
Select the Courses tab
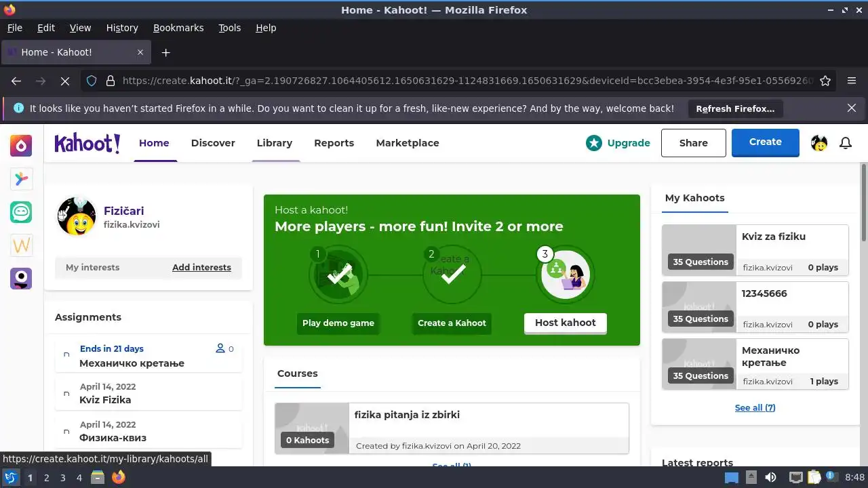(297, 373)
